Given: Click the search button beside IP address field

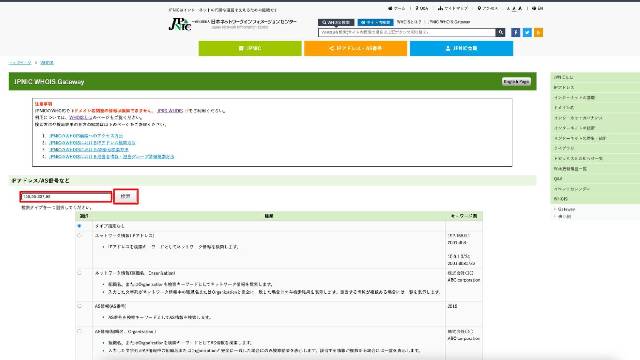Looking at the screenshot, I should 126,196.
